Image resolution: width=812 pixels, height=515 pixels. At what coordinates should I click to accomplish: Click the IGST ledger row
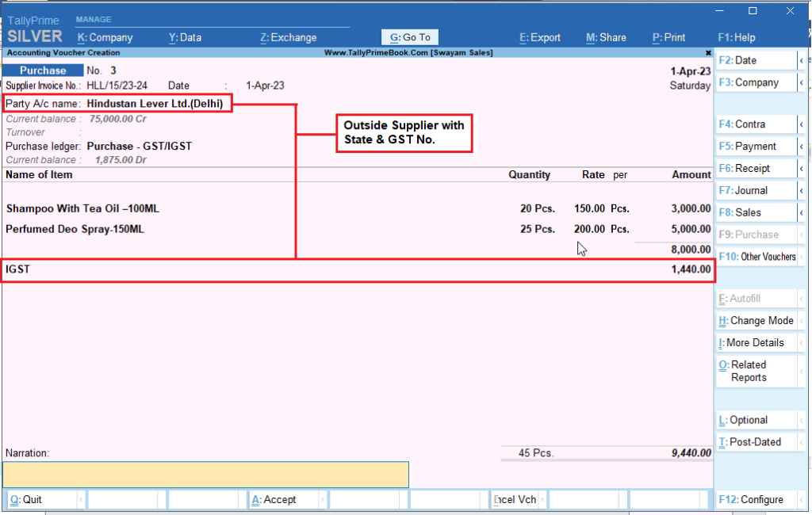pyautogui.click(x=358, y=269)
